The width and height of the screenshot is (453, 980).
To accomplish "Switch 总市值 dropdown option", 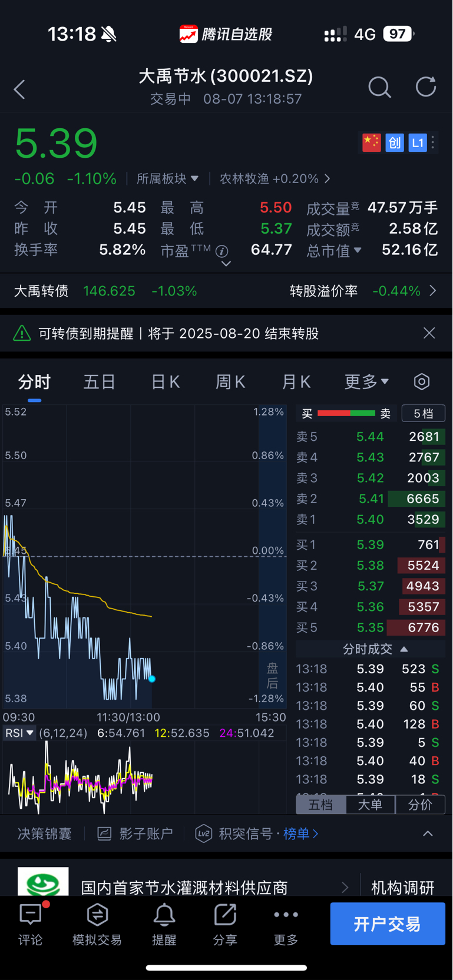I will coord(334,251).
